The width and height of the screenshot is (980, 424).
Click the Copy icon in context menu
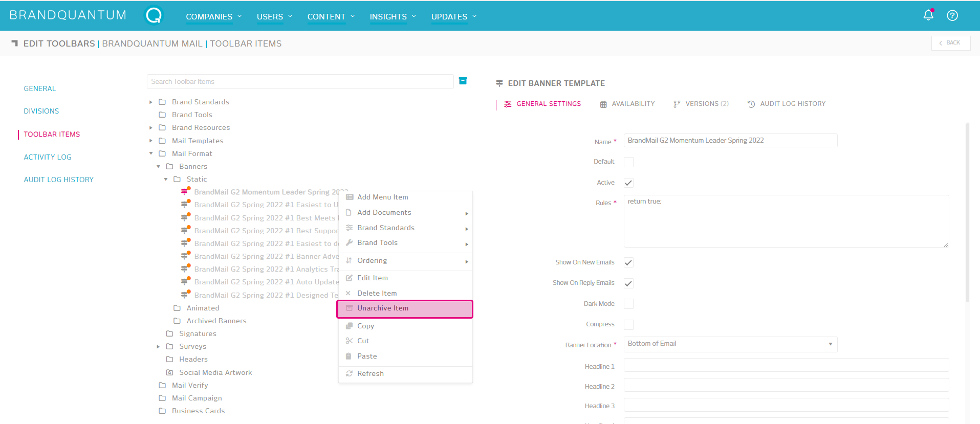point(349,326)
